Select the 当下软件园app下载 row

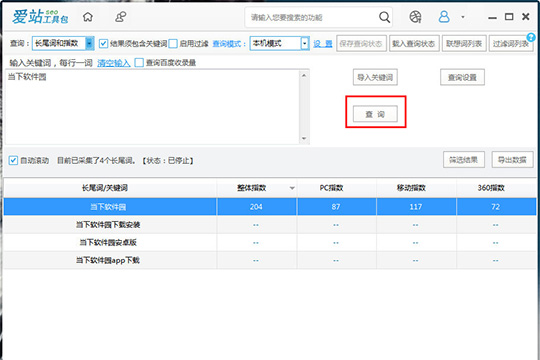[x=270, y=260]
